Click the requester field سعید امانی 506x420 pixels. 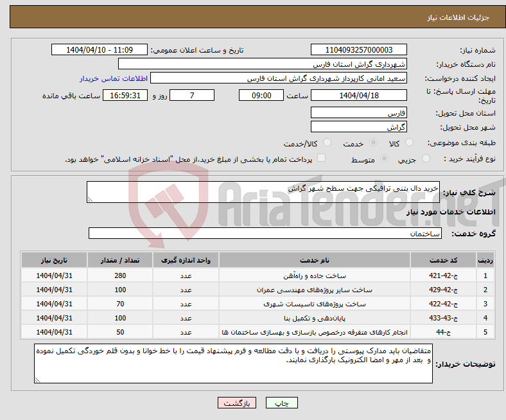point(279,78)
